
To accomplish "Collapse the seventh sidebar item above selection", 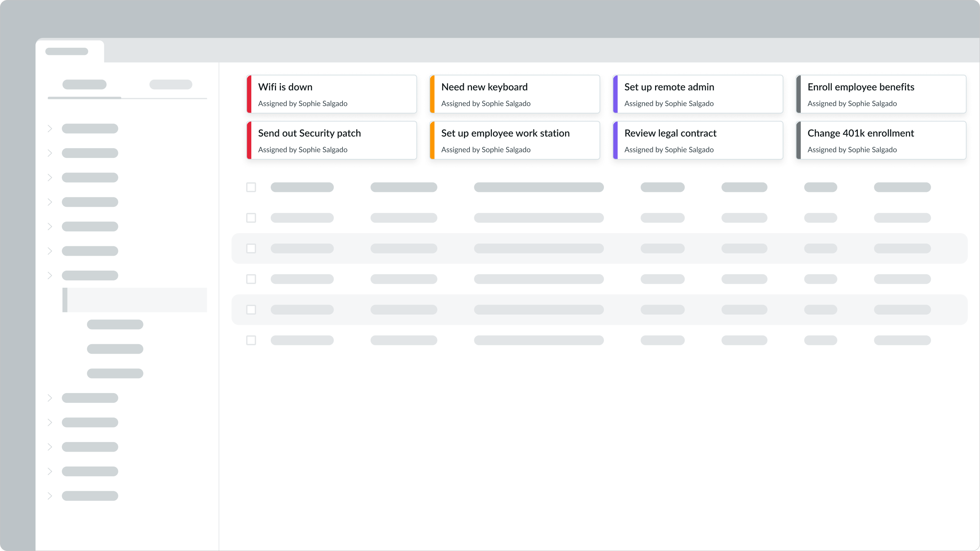I will [x=50, y=275].
